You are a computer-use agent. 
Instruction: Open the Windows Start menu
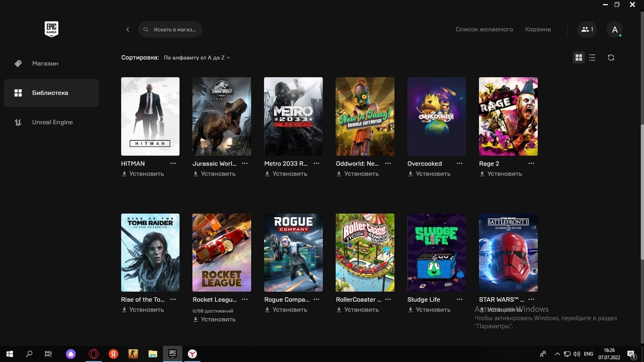pos(10,354)
